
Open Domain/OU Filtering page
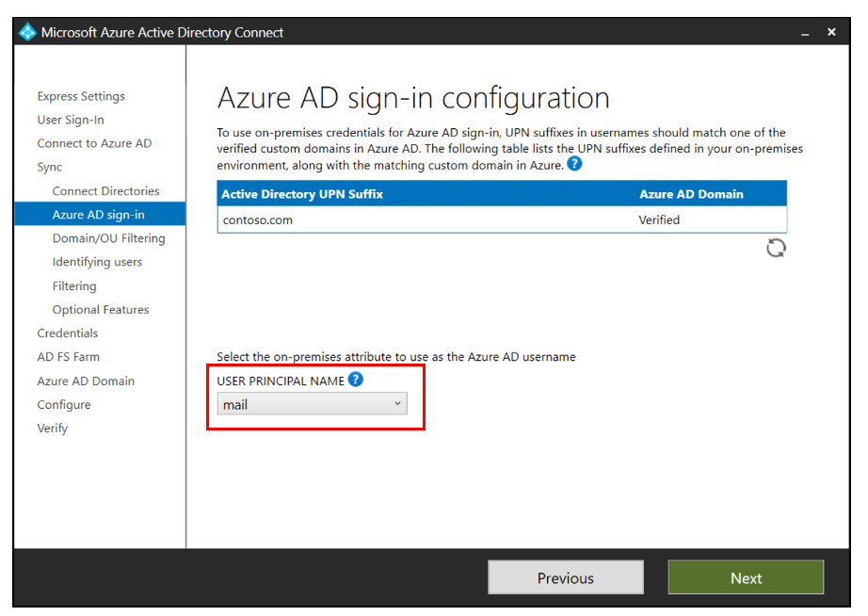pos(108,238)
